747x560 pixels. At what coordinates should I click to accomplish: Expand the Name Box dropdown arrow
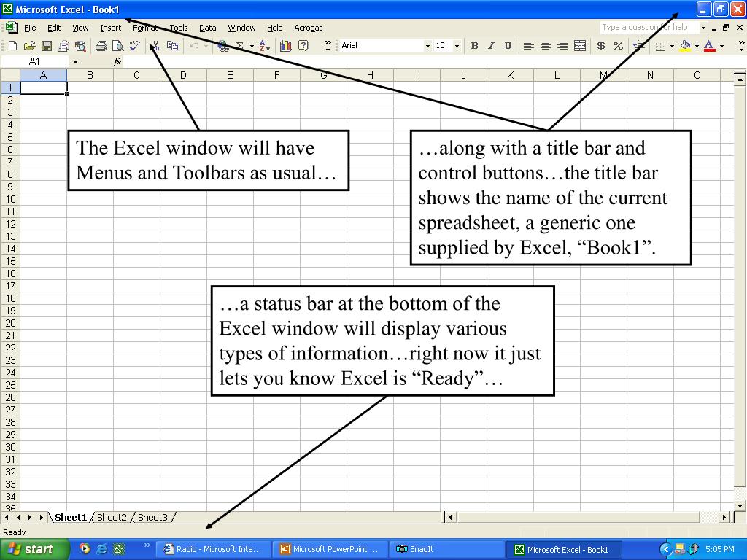[75, 61]
